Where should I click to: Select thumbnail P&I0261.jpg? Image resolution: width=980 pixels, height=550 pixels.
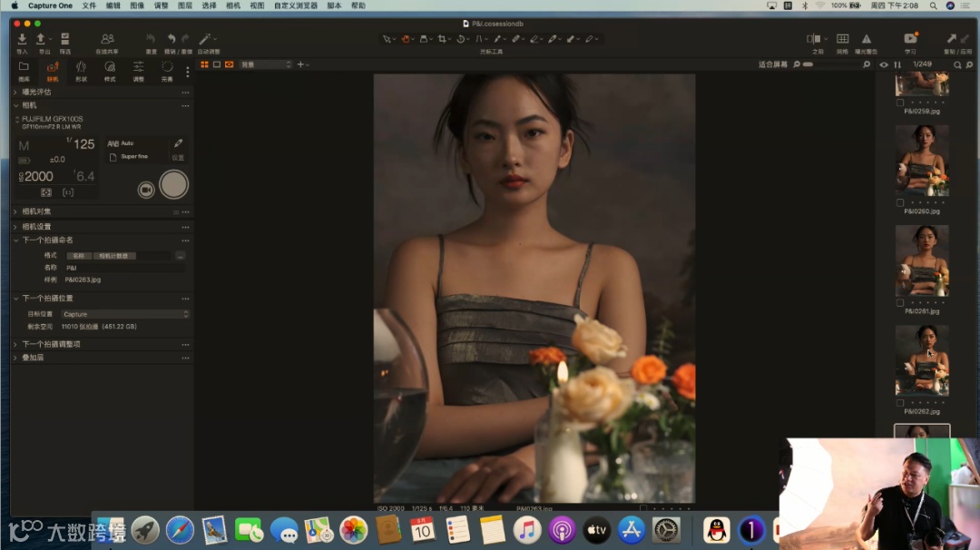point(922,260)
